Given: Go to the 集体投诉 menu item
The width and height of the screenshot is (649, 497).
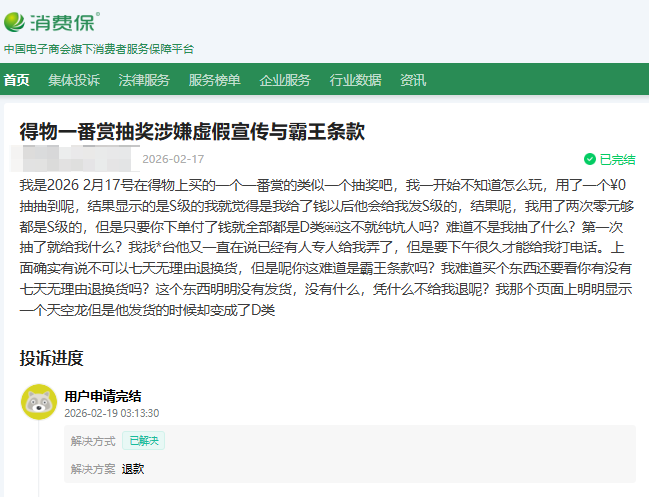Looking at the screenshot, I should pos(74,80).
